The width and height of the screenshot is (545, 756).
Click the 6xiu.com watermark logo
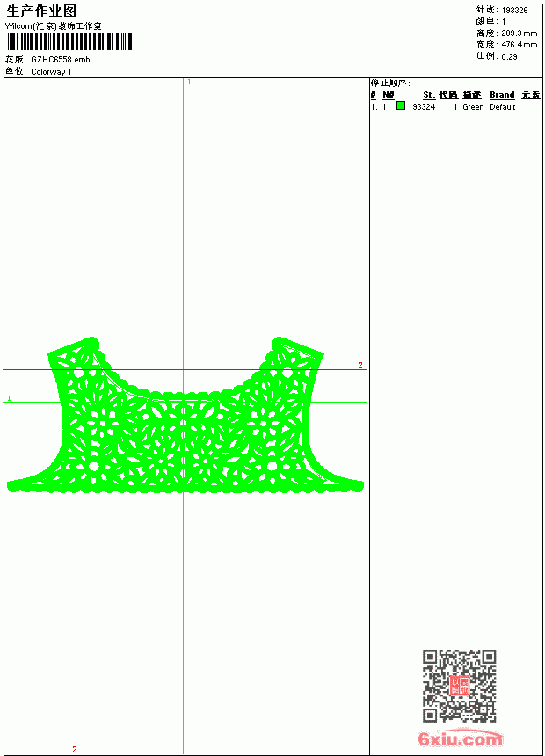tap(461, 738)
